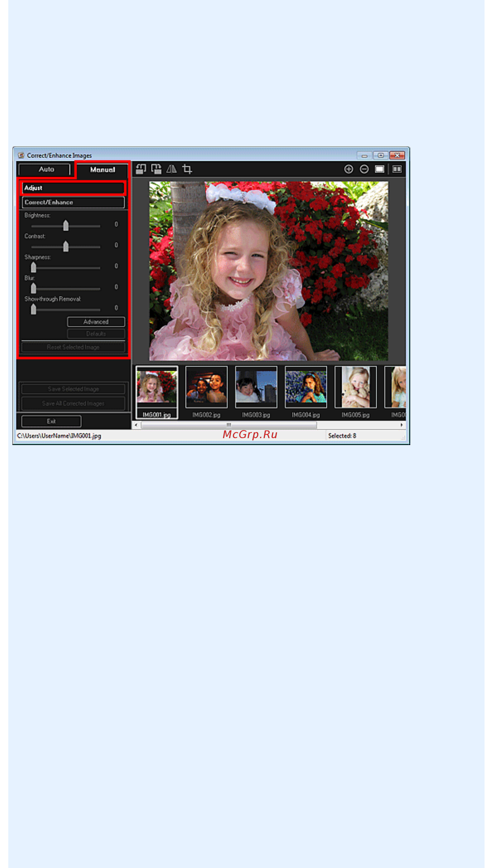
Task: Click the Brightness slider handle
Action: point(66,225)
